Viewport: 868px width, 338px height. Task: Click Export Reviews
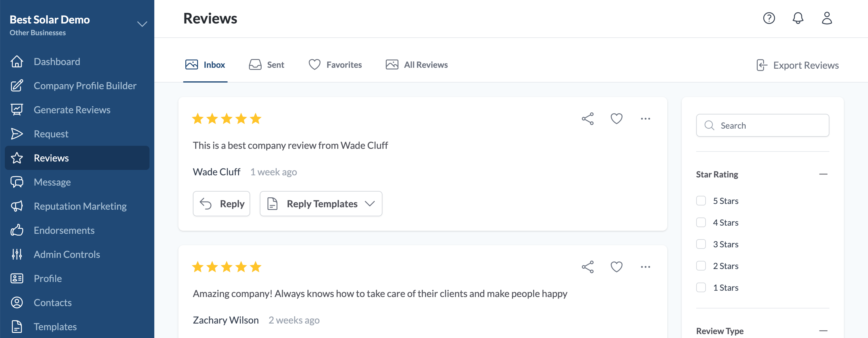[797, 65]
